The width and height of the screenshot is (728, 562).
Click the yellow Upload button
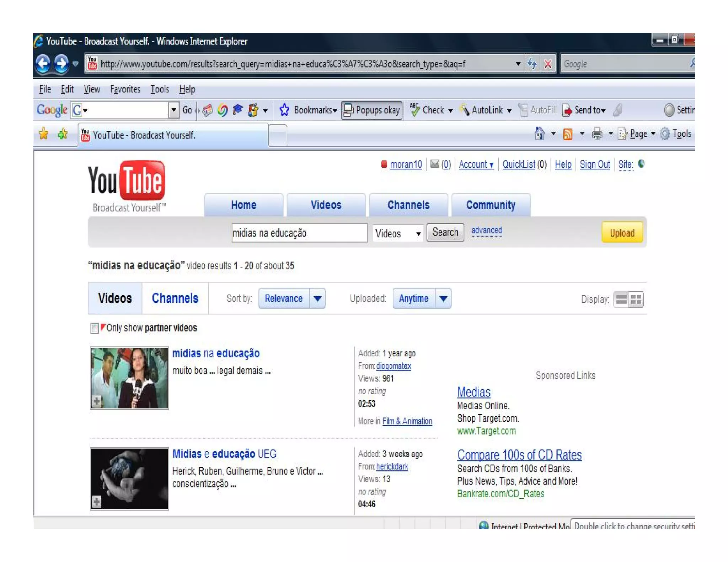tap(622, 233)
